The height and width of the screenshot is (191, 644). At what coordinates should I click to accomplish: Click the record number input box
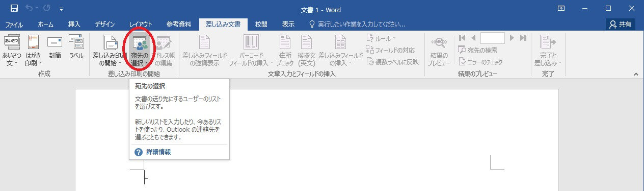point(492,38)
